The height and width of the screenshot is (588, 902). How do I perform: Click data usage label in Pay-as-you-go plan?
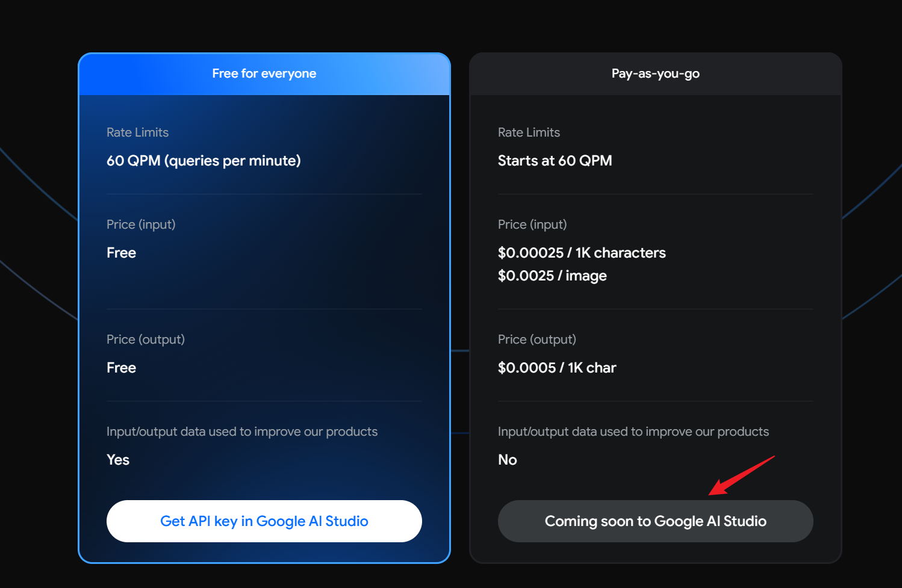[x=633, y=432]
